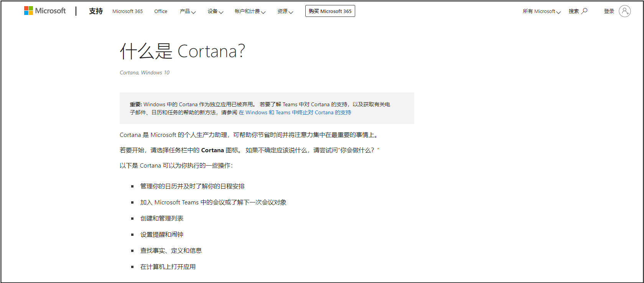Viewport: 644px width, 283px height.
Task: Click the page heading 什么是 Cortana?
Action: (x=182, y=51)
